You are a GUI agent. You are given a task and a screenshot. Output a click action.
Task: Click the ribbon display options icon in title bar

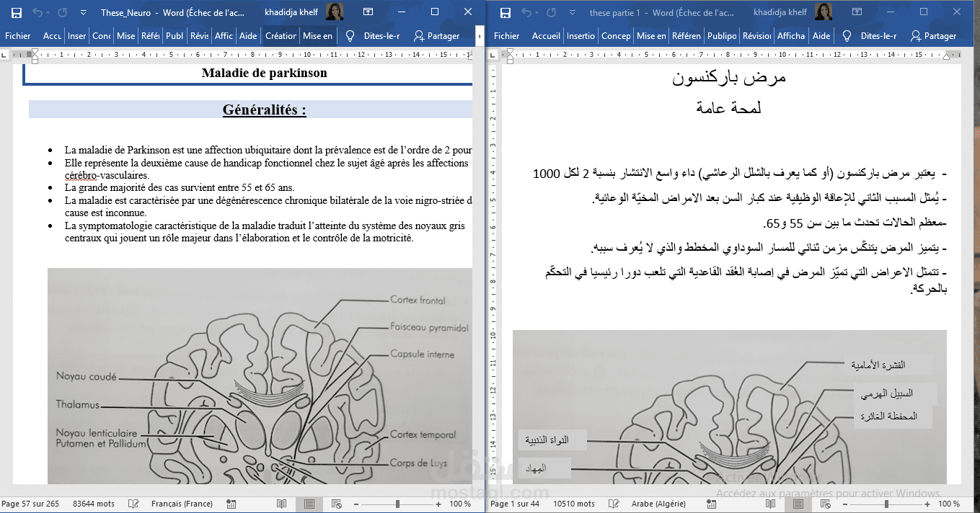click(368, 12)
